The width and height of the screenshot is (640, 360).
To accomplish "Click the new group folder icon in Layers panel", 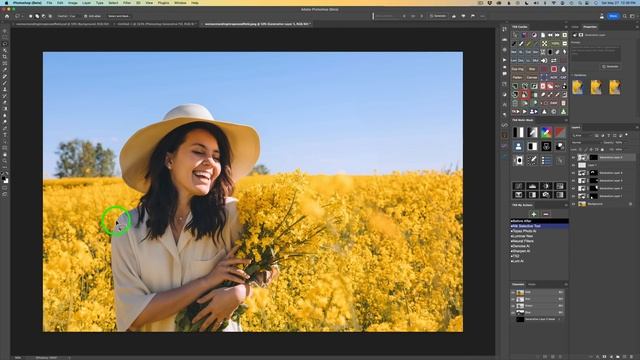I will (x=618, y=357).
